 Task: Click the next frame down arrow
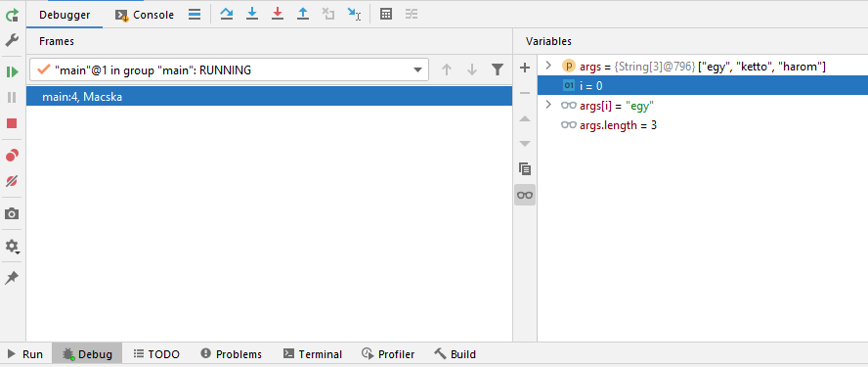(x=472, y=69)
